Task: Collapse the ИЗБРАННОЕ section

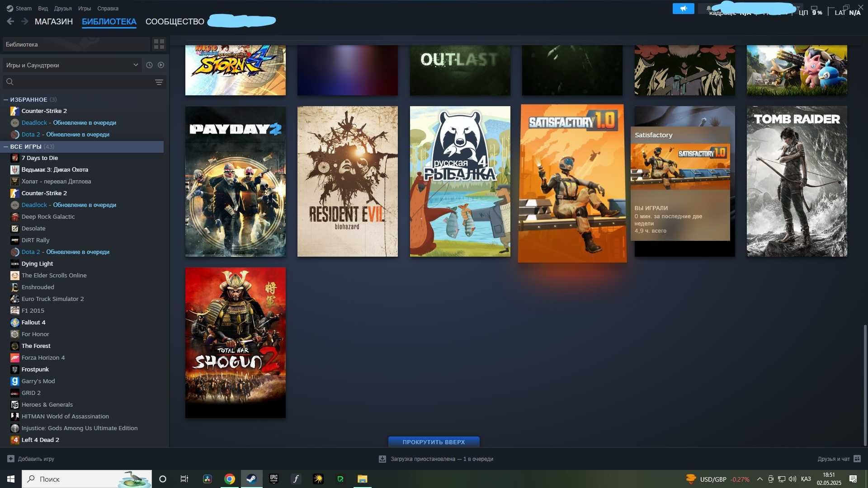Action: tap(6, 99)
